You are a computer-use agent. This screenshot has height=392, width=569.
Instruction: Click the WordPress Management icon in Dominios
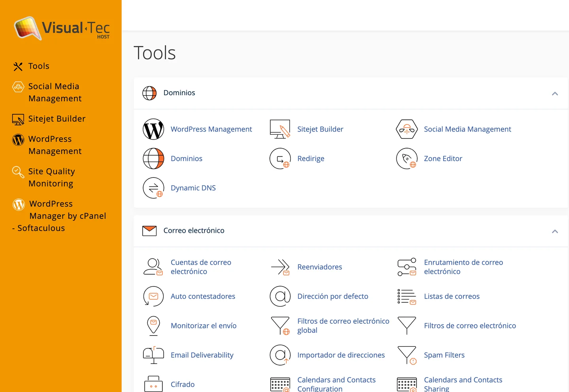click(x=153, y=129)
